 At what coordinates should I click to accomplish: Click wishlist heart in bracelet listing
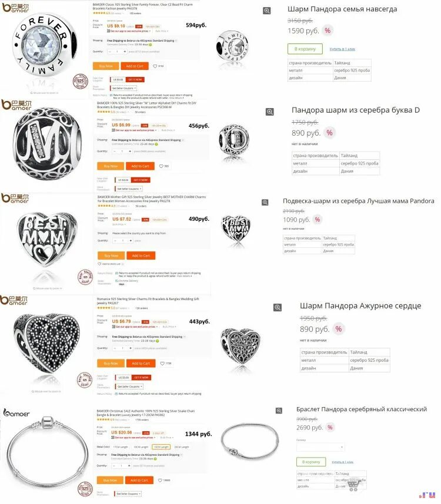(x=160, y=481)
